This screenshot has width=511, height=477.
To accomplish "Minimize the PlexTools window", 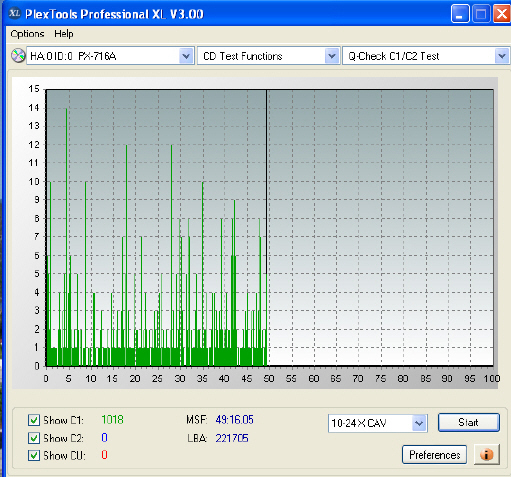I will (460, 14).
